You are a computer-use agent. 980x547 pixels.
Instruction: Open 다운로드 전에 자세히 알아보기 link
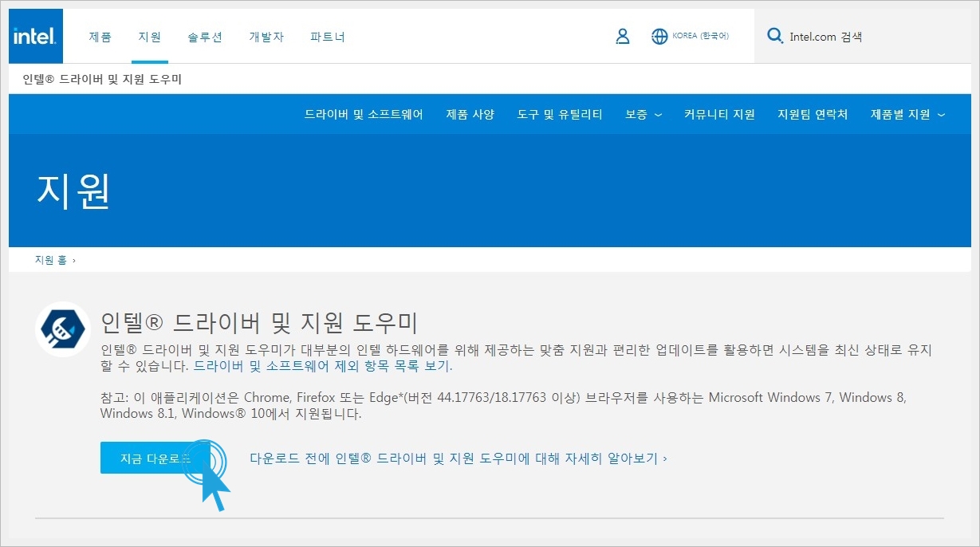(x=459, y=458)
